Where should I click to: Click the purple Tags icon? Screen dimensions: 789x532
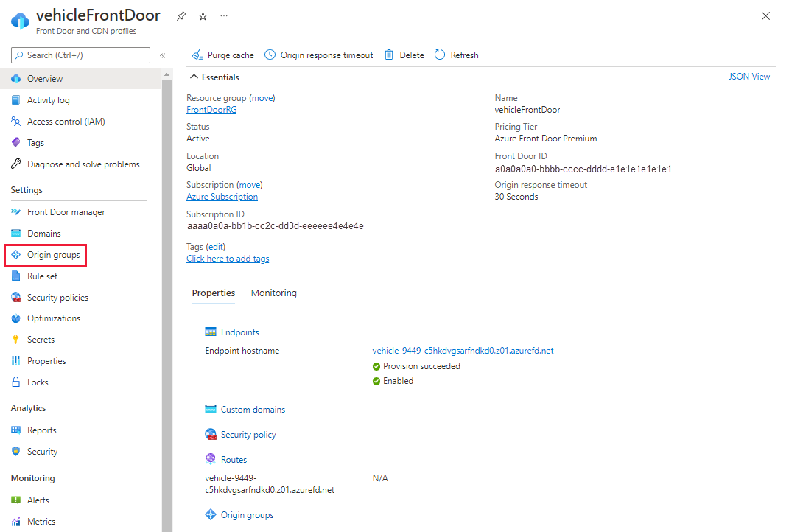(16, 142)
